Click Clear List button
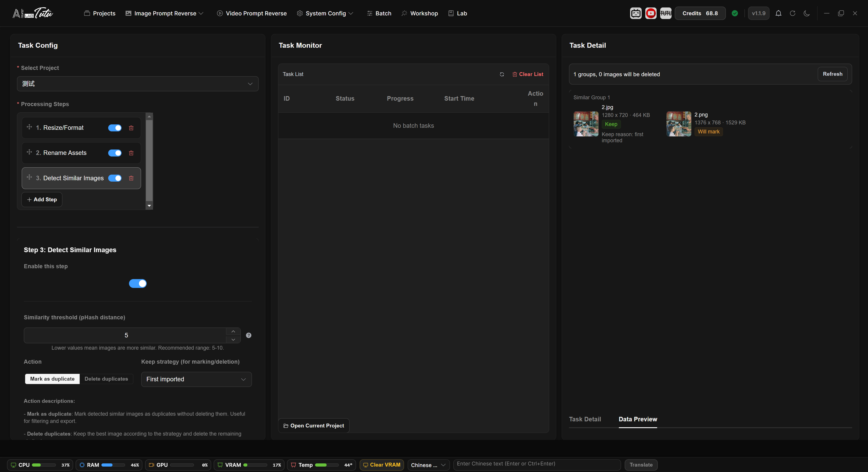This screenshot has height=472, width=868. [x=528, y=74]
